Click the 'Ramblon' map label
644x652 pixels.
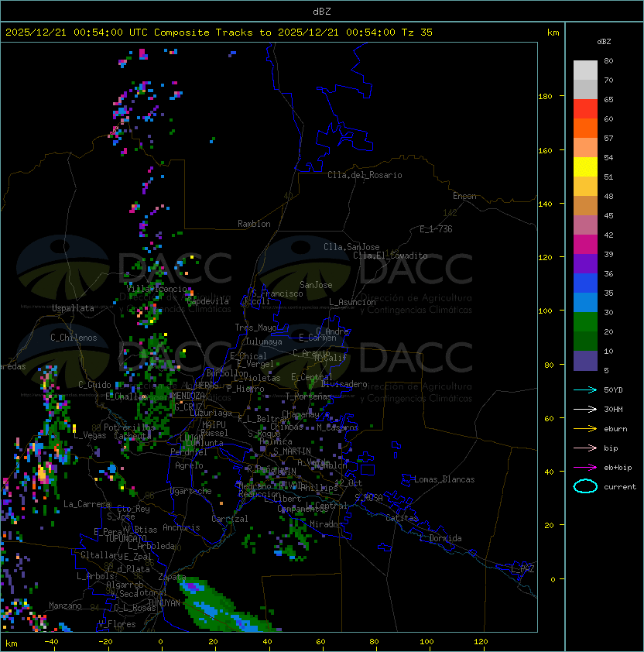tap(254, 224)
